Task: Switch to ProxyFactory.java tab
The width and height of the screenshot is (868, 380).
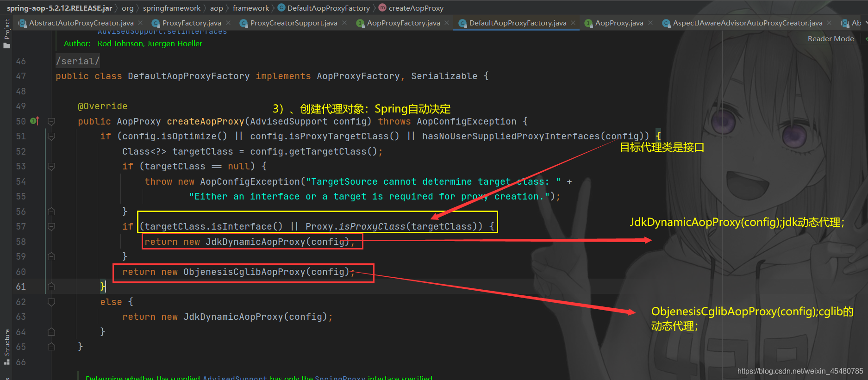Action: (192, 23)
